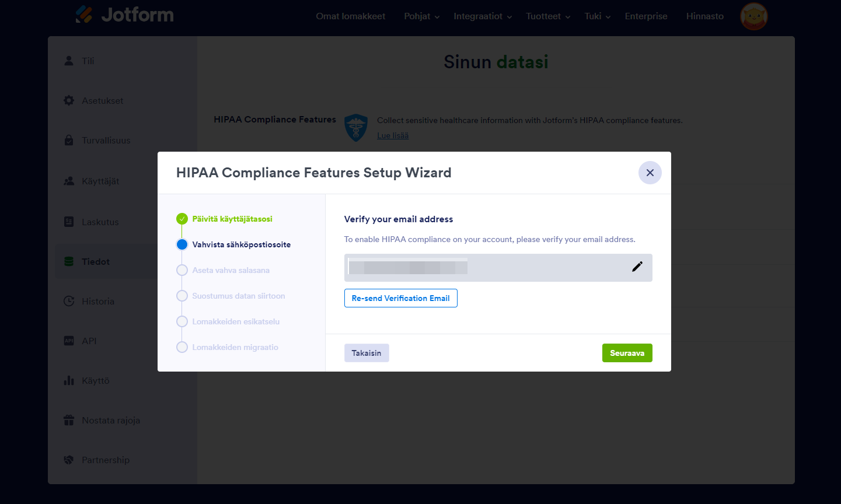Click Re-send Verification Email button

click(x=400, y=298)
